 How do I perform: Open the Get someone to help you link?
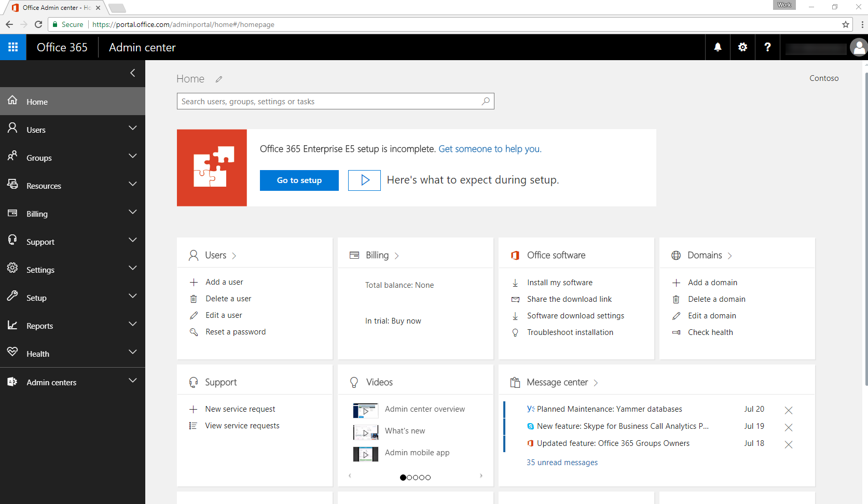point(490,149)
